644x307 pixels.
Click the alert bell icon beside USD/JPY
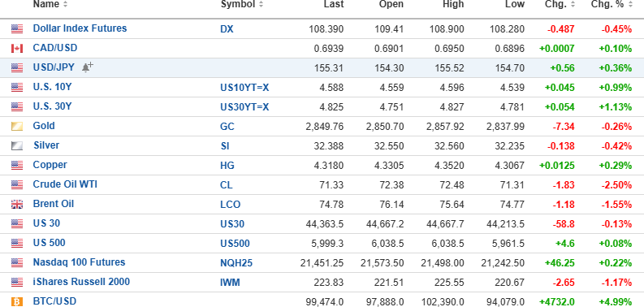point(87,67)
